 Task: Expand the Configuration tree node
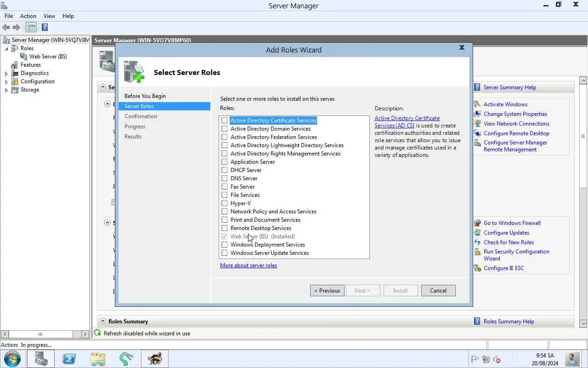coord(6,81)
